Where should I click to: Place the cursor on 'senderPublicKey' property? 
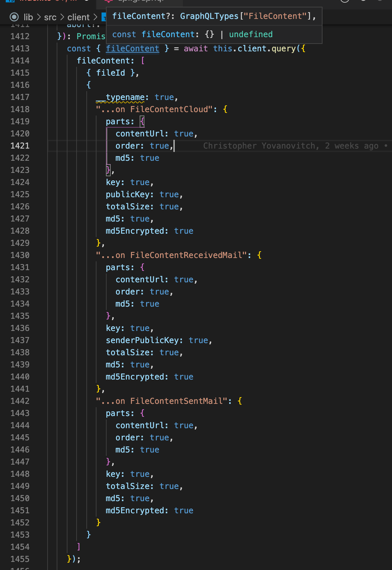pyautogui.click(x=142, y=340)
